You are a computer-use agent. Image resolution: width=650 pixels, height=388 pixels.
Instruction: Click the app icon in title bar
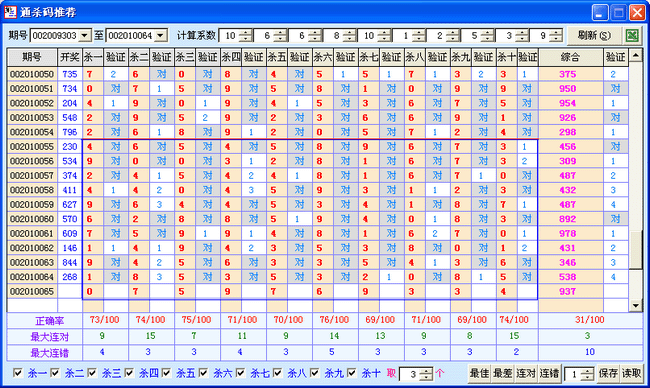[x=10, y=12]
